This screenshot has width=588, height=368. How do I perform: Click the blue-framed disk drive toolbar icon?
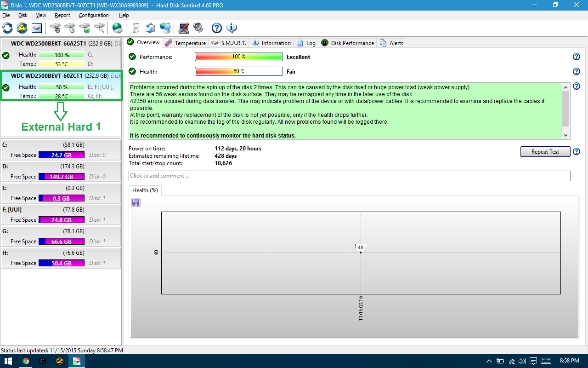point(37,28)
